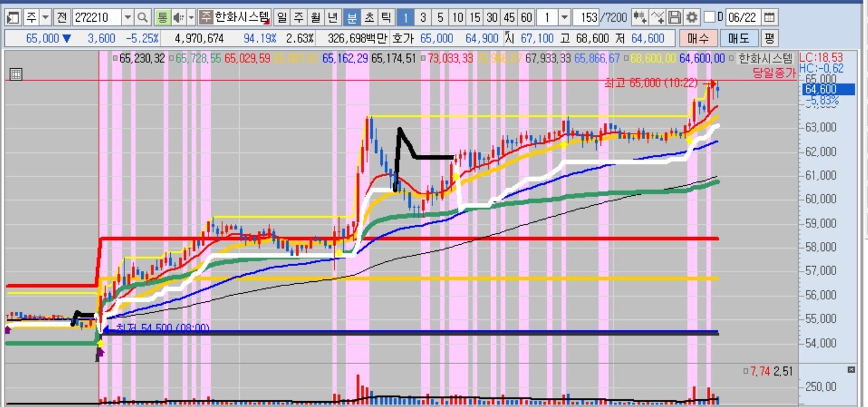Select the 5-minute interval button

coord(440,17)
